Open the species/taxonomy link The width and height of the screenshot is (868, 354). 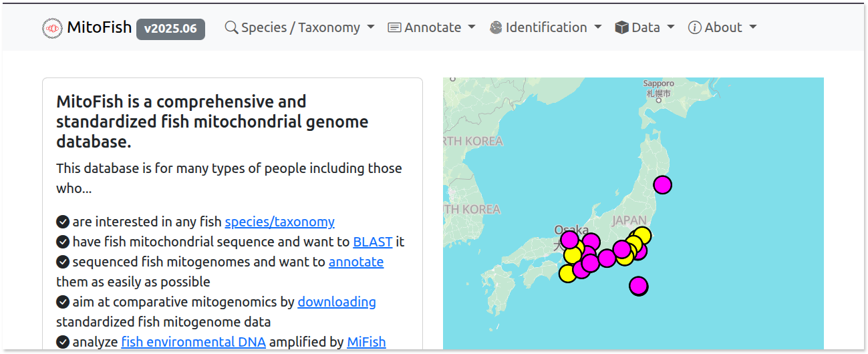pos(279,222)
